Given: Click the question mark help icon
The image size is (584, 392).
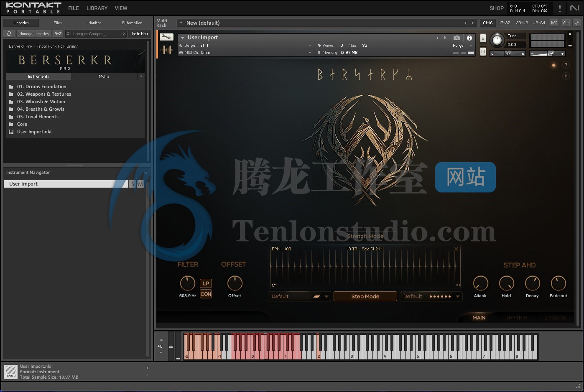Looking at the screenshot, I should pyautogui.click(x=566, y=65).
